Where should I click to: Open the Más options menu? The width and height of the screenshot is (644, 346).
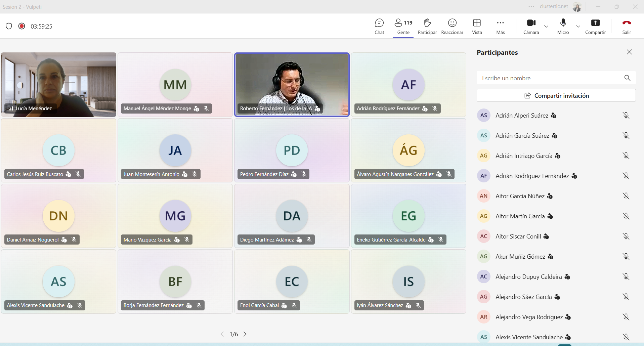point(500,26)
